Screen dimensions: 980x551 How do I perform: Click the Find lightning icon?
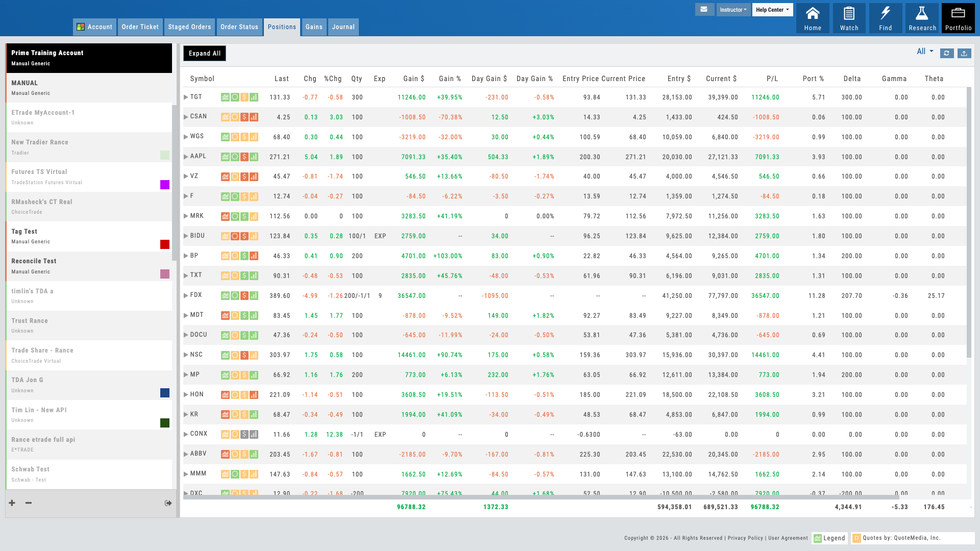pyautogui.click(x=886, y=18)
